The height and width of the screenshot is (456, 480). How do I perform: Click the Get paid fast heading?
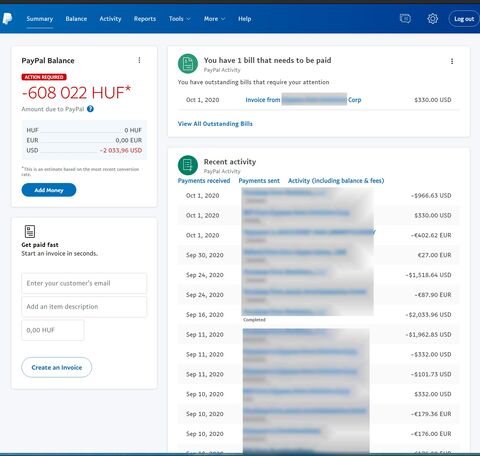40,245
